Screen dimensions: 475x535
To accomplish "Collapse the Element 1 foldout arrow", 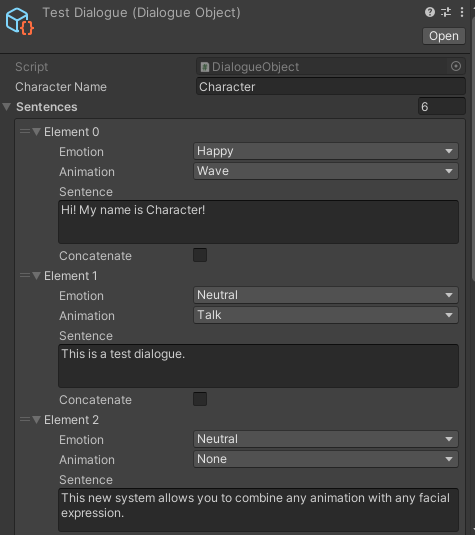I will click(37, 276).
